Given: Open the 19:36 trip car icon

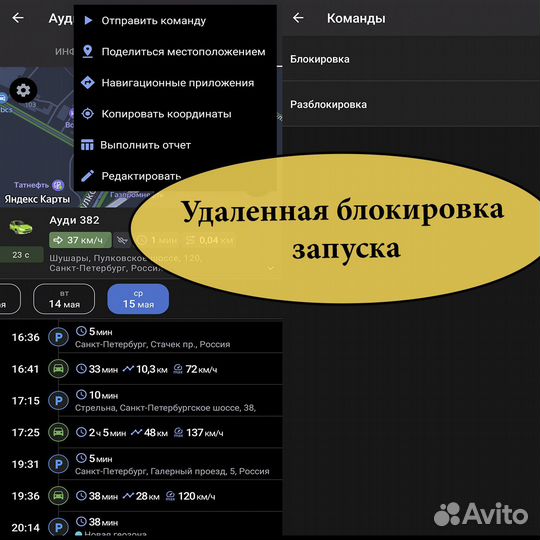Looking at the screenshot, I should coord(58,496).
